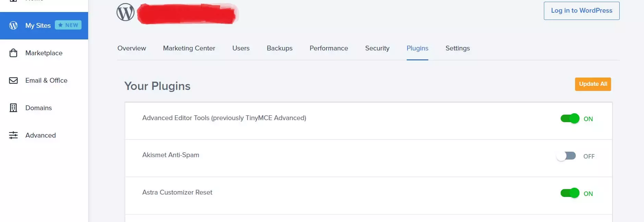Click the Advanced sliders icon

click(13, 135)
